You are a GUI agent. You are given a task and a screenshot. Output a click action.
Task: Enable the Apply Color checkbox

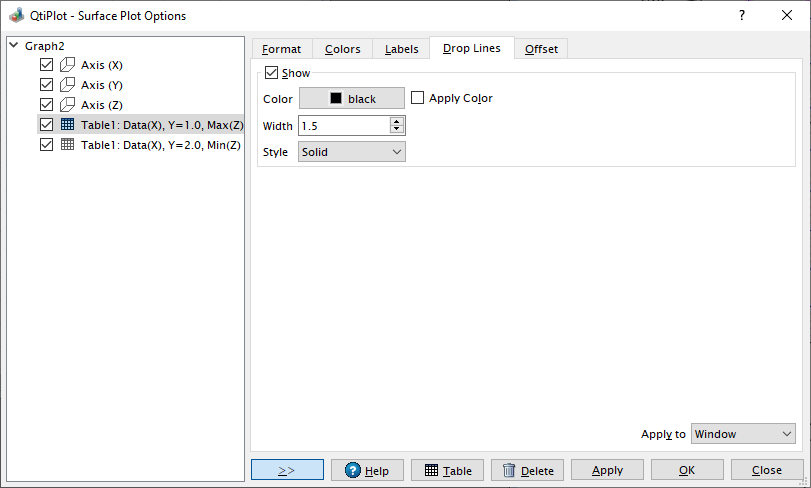pos(418,98)
